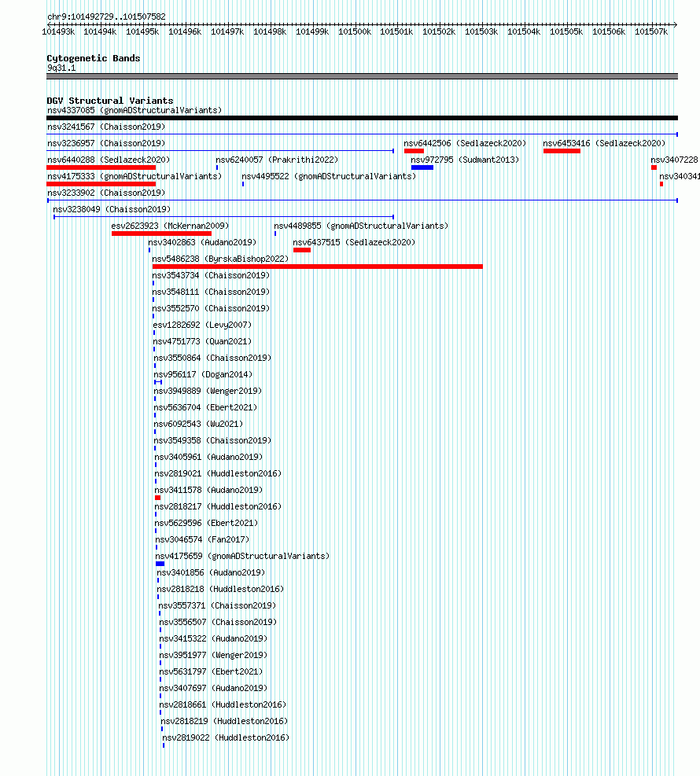Open the nsv2818217 (Huddleston2016) label
Viewport: 700px width, 776px height.
[x=218, y=506]
